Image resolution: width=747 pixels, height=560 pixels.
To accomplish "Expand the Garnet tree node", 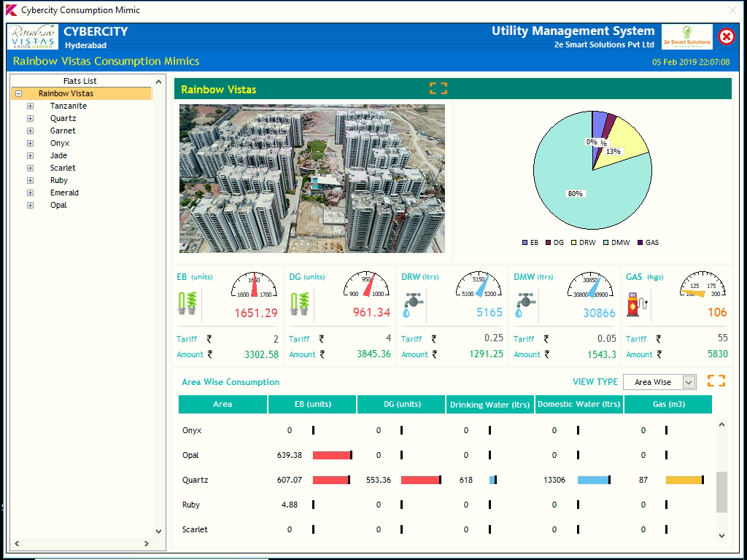I will point(30,131).
